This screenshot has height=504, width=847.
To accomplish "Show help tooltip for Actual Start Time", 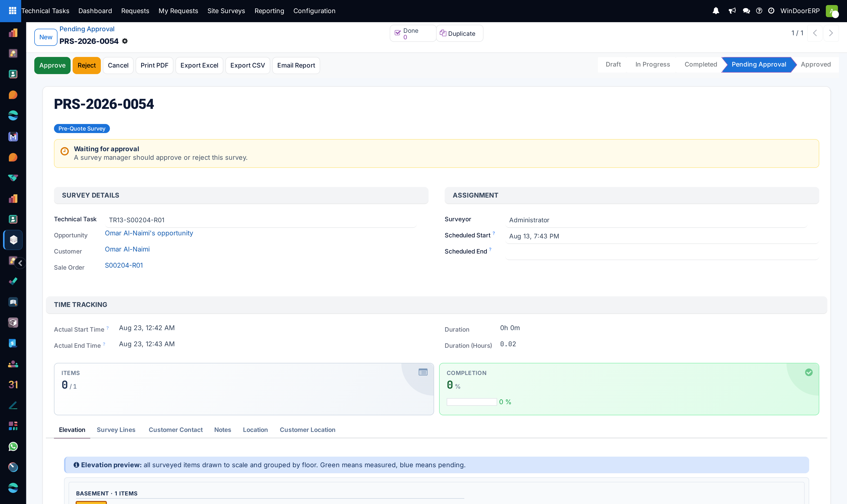I will [x=108, y=328].
